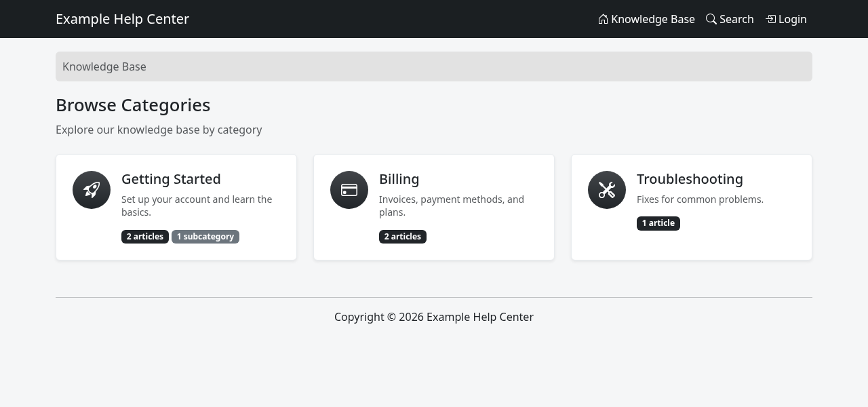
Task: Click the 1 article badge under Troubleshooting
Action: [x=658, y=223]
